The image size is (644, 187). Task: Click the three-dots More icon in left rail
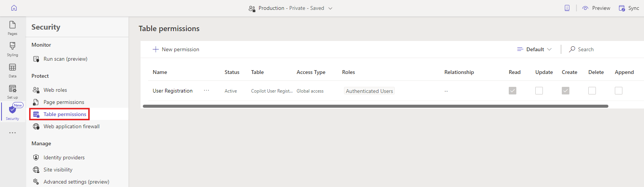(13, 133)
